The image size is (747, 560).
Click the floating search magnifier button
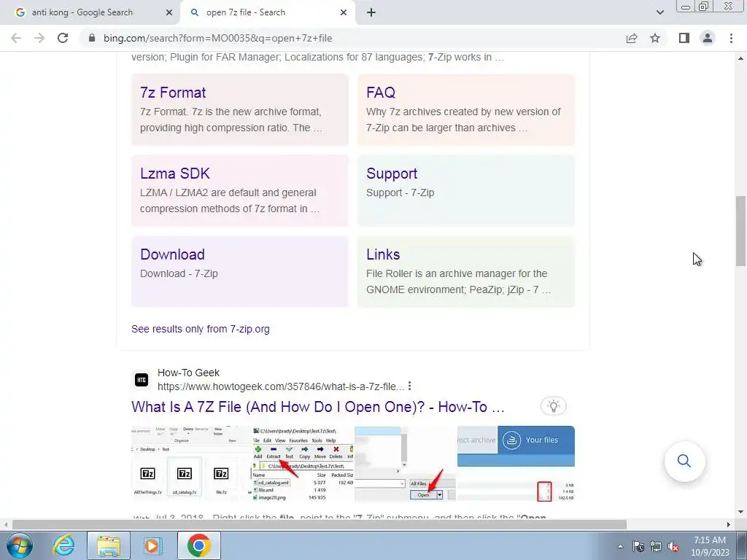click(684, 461)
